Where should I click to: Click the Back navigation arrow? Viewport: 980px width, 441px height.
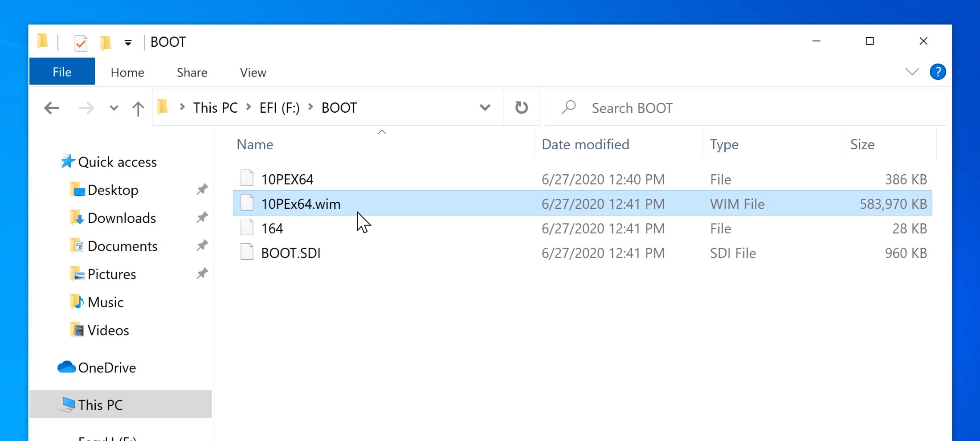pyautogui.click(x=52, y=108)
